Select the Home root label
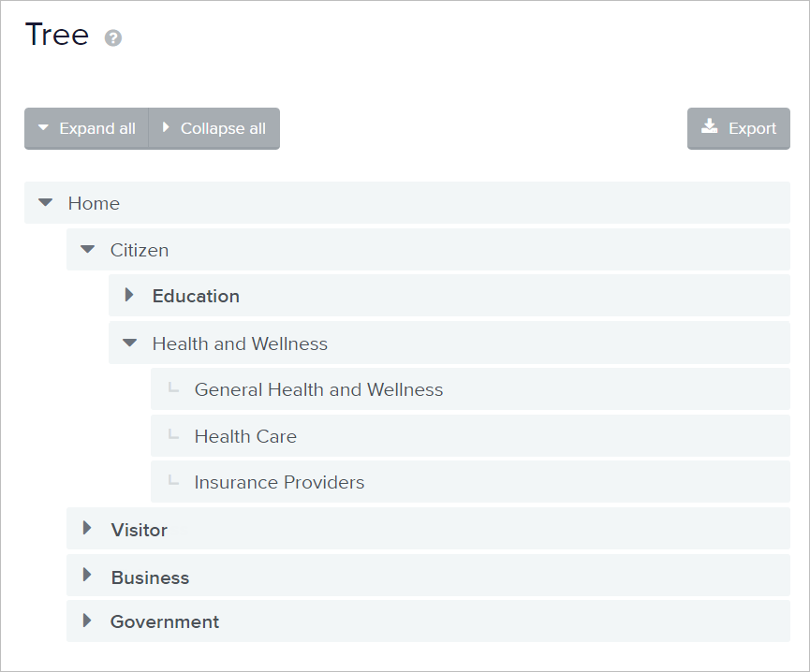Viewport: 810px width, 672px height. tap(94, 203)
